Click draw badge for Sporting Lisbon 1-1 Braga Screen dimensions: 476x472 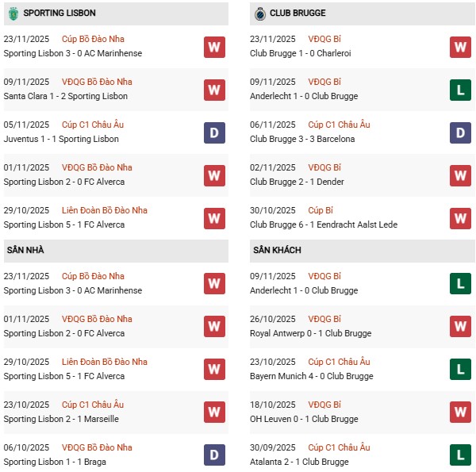214,455
